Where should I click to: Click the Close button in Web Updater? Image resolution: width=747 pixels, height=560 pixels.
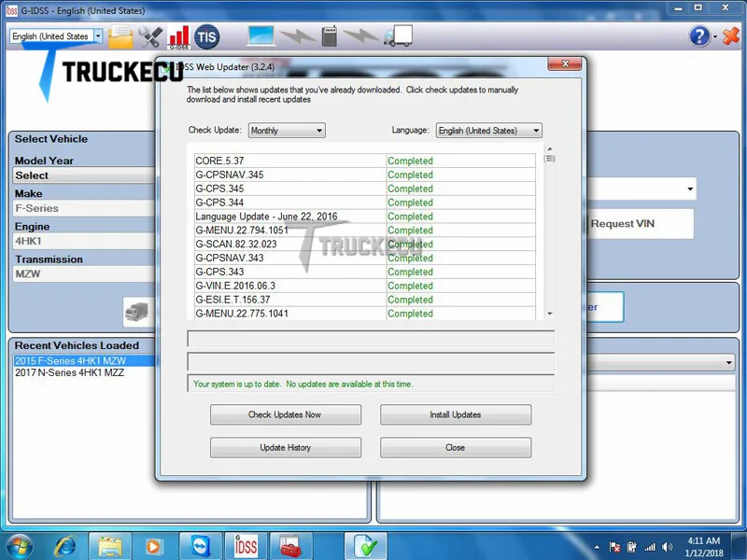pyautogui.click(x=456, y=448)
